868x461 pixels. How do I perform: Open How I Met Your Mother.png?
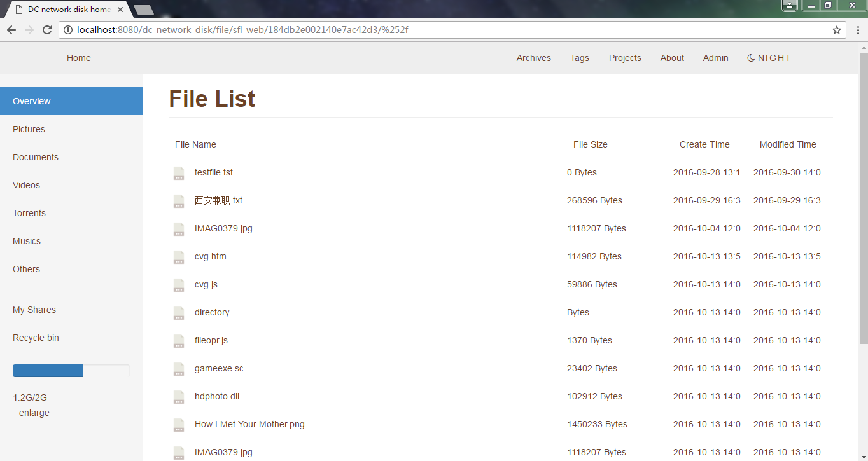pos(249,424)
